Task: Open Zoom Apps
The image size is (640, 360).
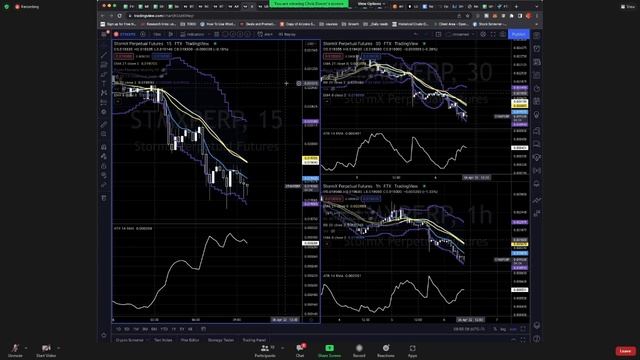Action: click(413, 350)
